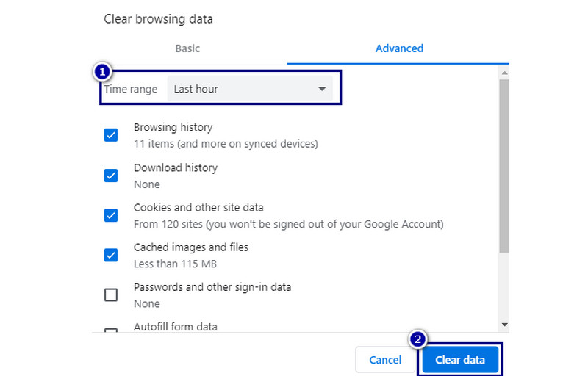Click the Browsing history label text
This screenshot has height=376, width=588.
tap(173, 128)
